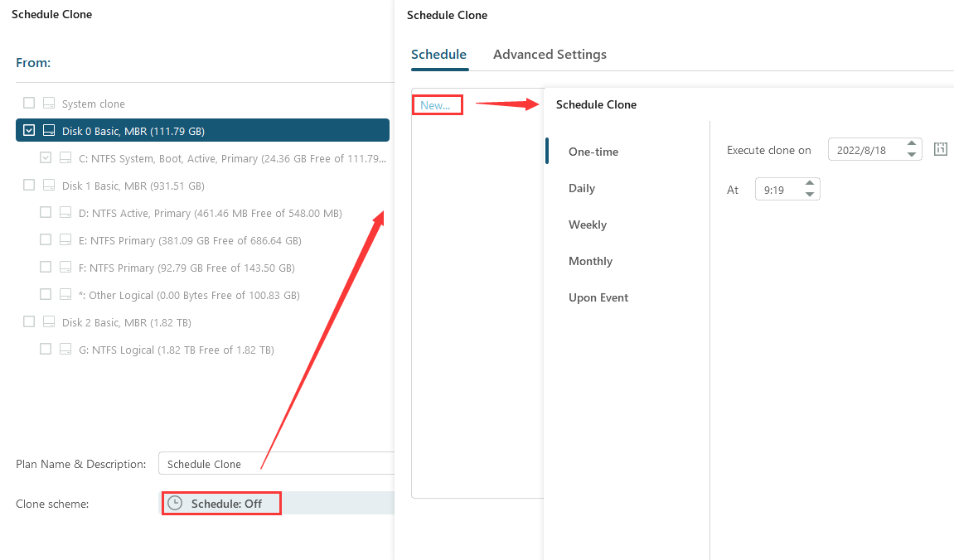Click the New... schedule link
Screen dimensions: 954x560
[x=436, y=105]
